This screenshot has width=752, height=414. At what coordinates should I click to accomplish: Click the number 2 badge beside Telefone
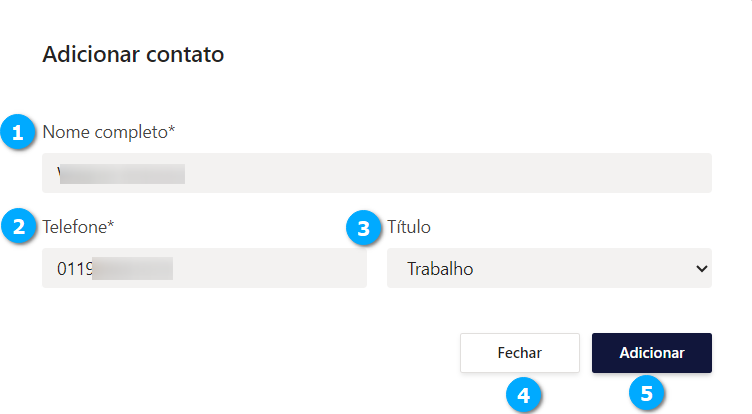[x=18, y=227]
